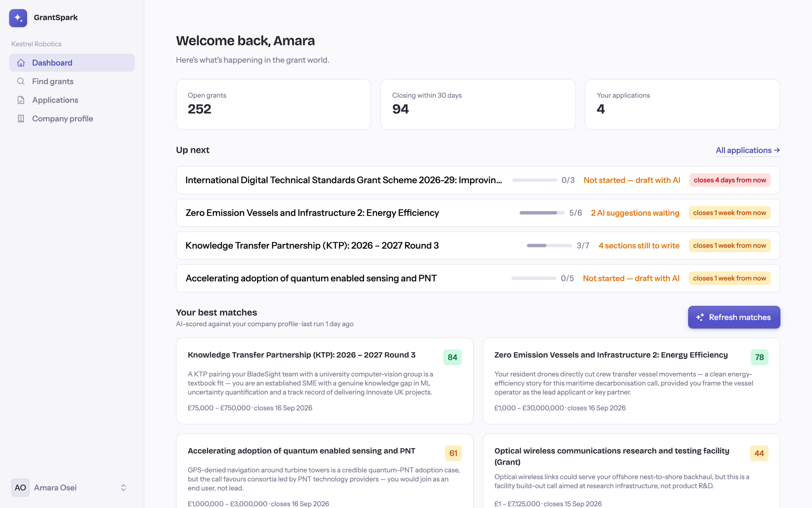
Task: Open the quantum enabled sensing match card
Action: [325, 471]
